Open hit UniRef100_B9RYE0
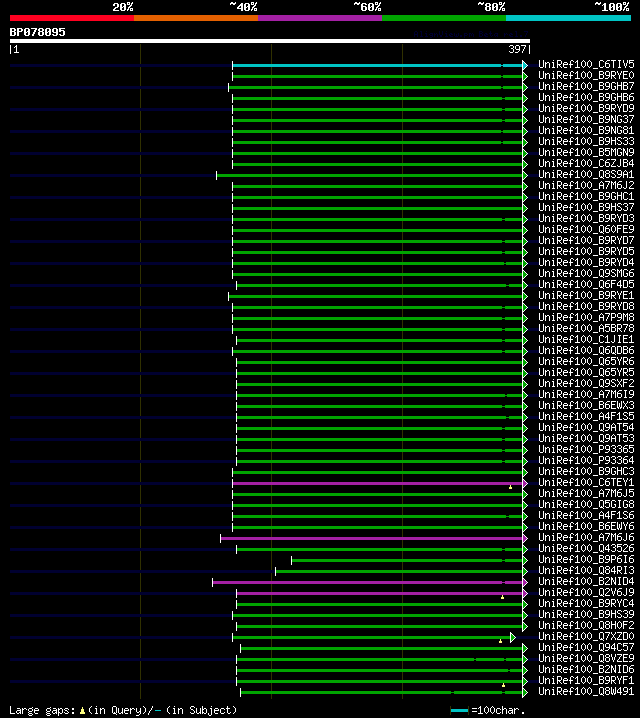Viewport: 640px width, 718px height. coord(586,75)
